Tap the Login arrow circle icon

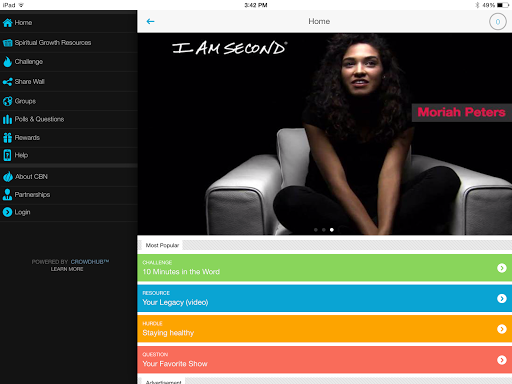(7, 212)
